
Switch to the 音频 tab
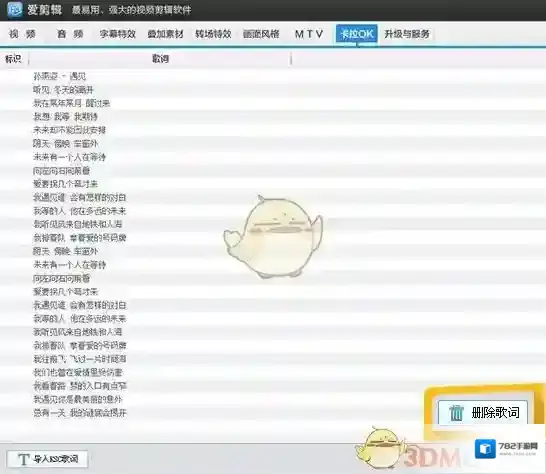[x=70, y=34]
